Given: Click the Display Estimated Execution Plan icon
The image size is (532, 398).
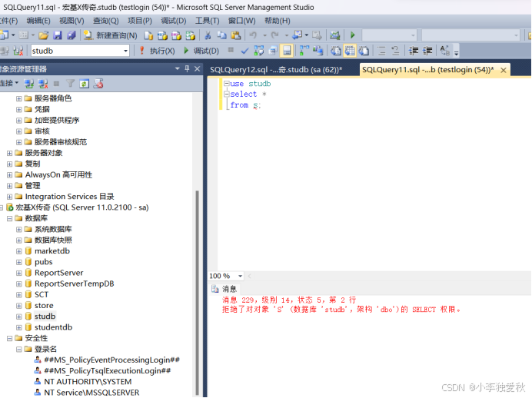Looking at the screenshot, I should click(259, 51).
